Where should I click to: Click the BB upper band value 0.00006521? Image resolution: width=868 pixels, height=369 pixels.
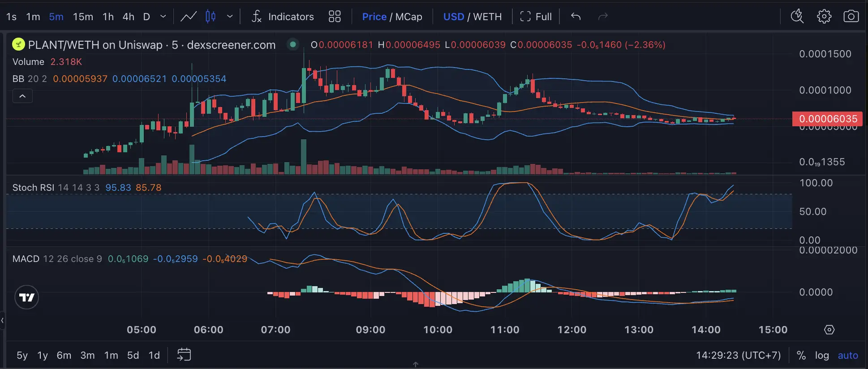tap(139, 79)
